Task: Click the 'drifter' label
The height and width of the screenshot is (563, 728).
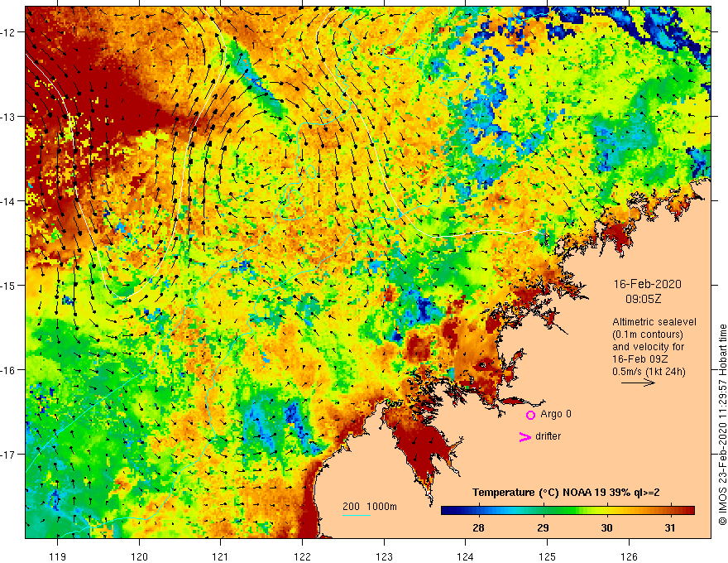Action: [x=548, y=436]
